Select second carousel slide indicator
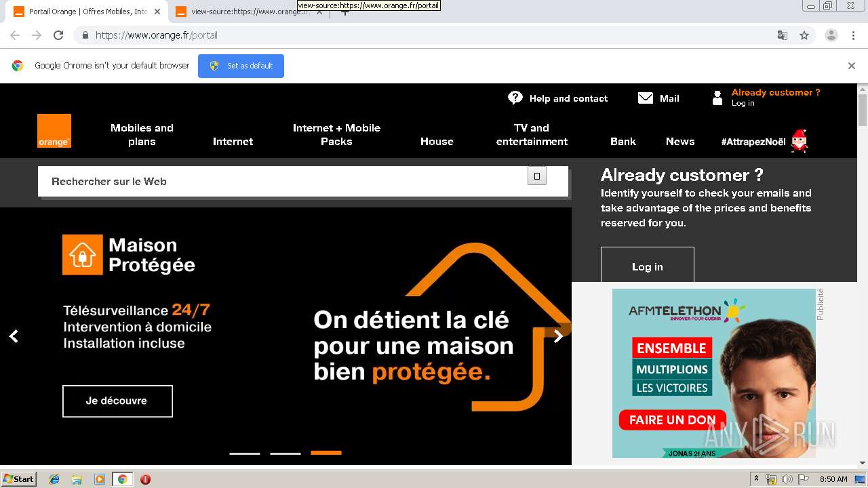Viewport: 868px width, 488px height. [285, 453]
